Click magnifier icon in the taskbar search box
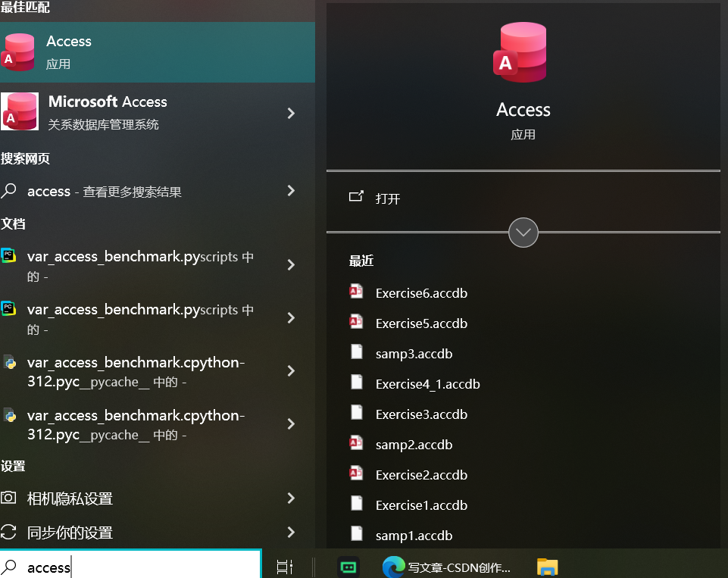This screenshot has width=728, height=578. (x=9, y=567)
